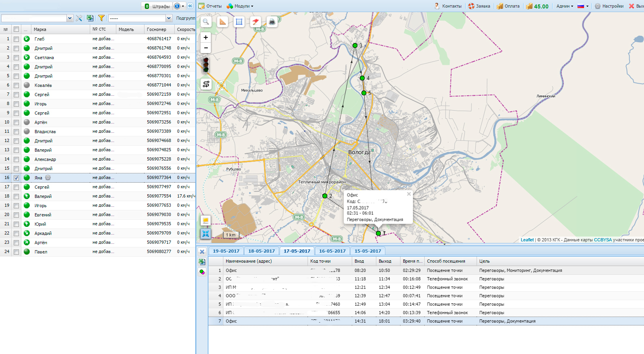644x354 pixels.
Task: Select the checkbox for Александр
Action: (16, 159)
